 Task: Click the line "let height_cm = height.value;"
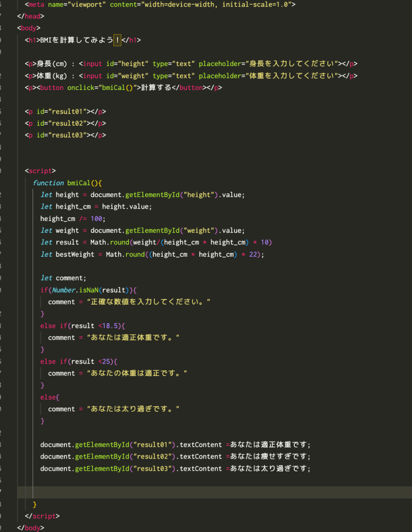point(96,207)
